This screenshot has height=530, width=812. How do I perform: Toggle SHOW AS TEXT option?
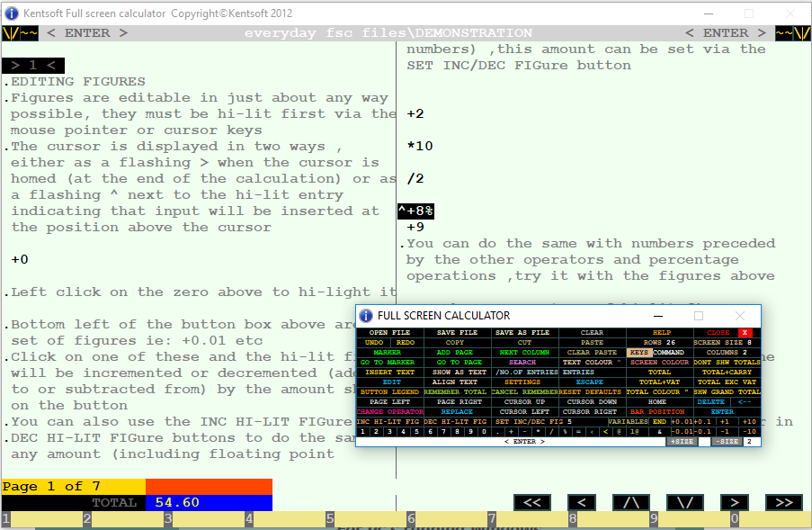[x=459, y=372]
